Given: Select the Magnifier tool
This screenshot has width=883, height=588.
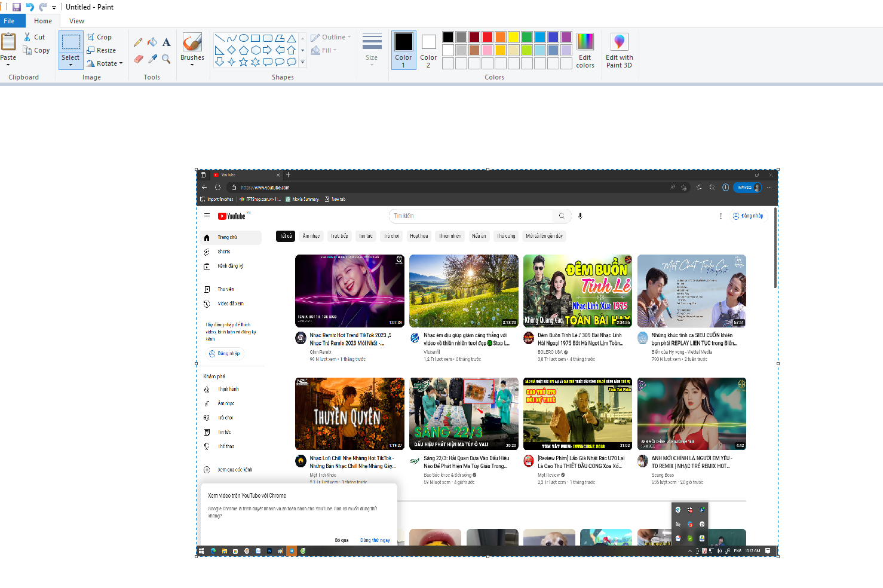Looking at the screenshot, I should tap(166, 59).
